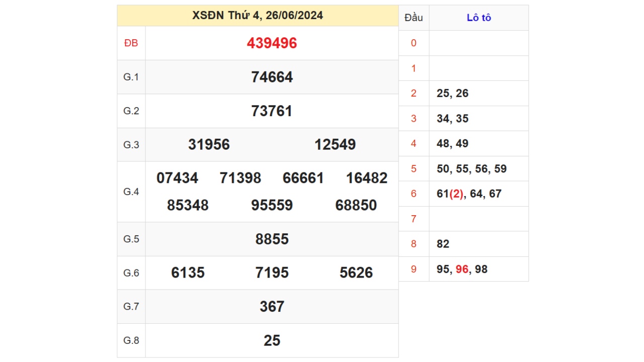Click the head digit 8 cell
Image resolution: width=644 pixels, height=362 pixels.
pos(414,244)
